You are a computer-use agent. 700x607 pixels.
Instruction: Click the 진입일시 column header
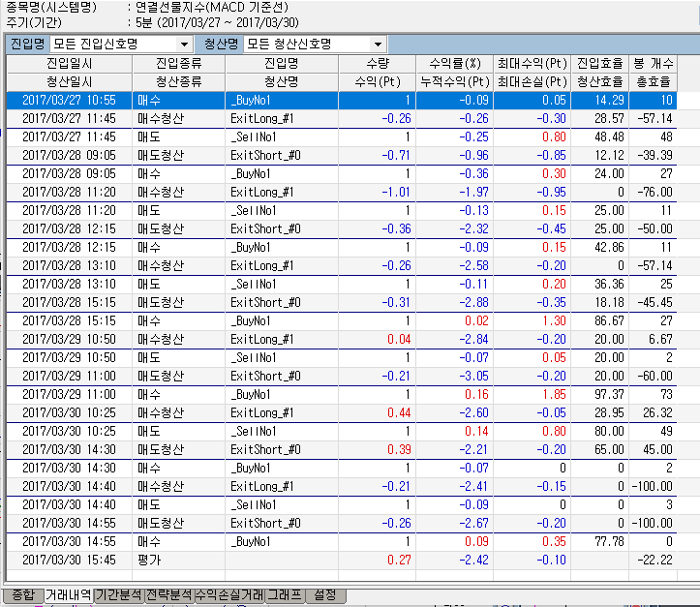[69, 64]
